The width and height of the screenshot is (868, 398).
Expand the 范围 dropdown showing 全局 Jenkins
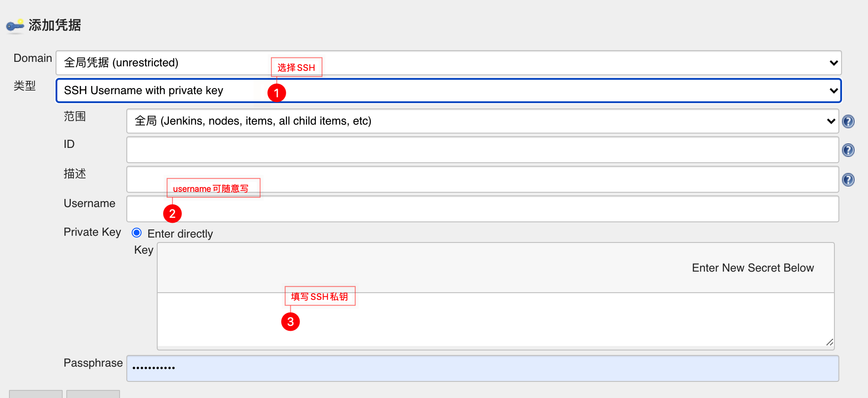[482, 121]
